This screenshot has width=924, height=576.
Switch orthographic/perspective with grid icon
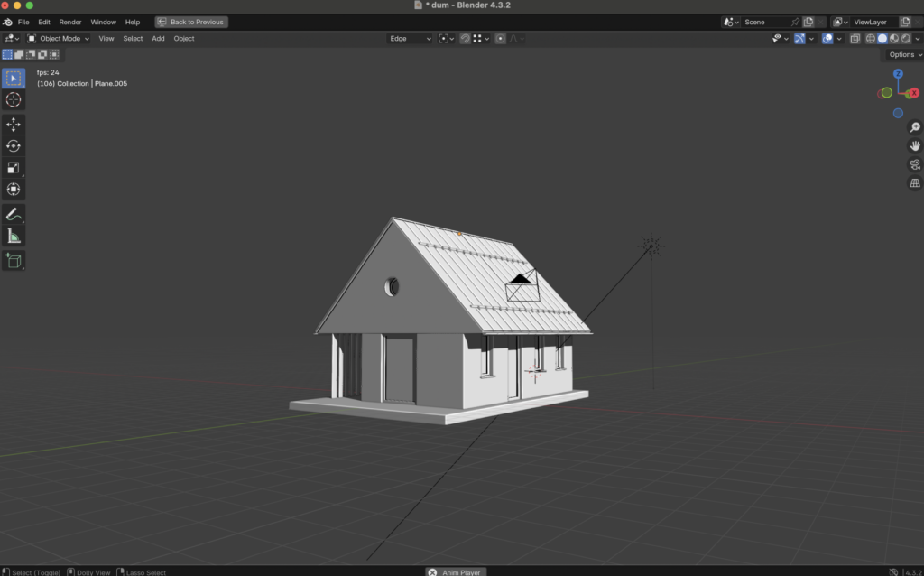(x=915, y=183)
